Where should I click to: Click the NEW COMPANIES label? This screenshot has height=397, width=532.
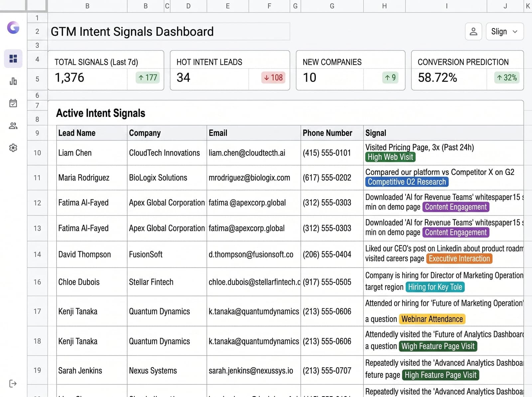[332, 62]
